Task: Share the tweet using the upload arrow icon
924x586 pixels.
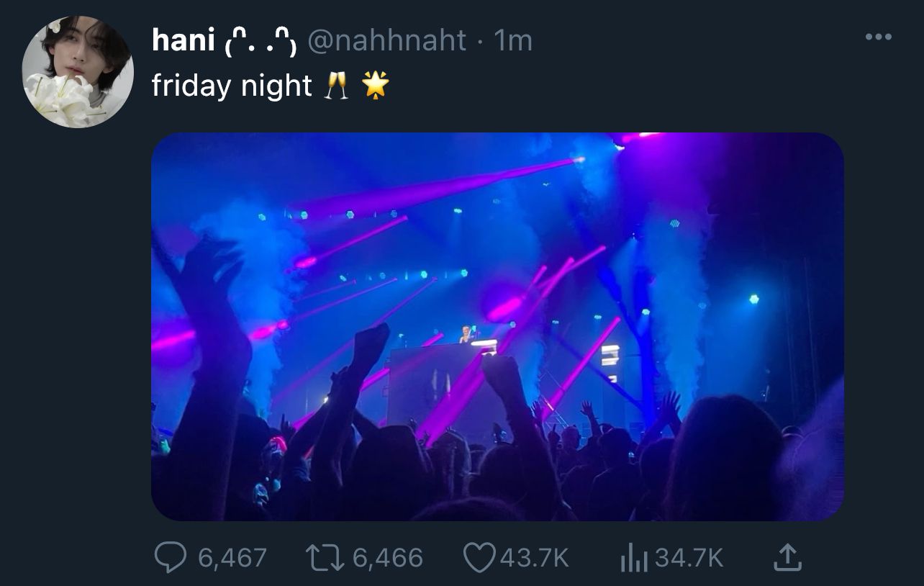Action: (x=788, y=556)
